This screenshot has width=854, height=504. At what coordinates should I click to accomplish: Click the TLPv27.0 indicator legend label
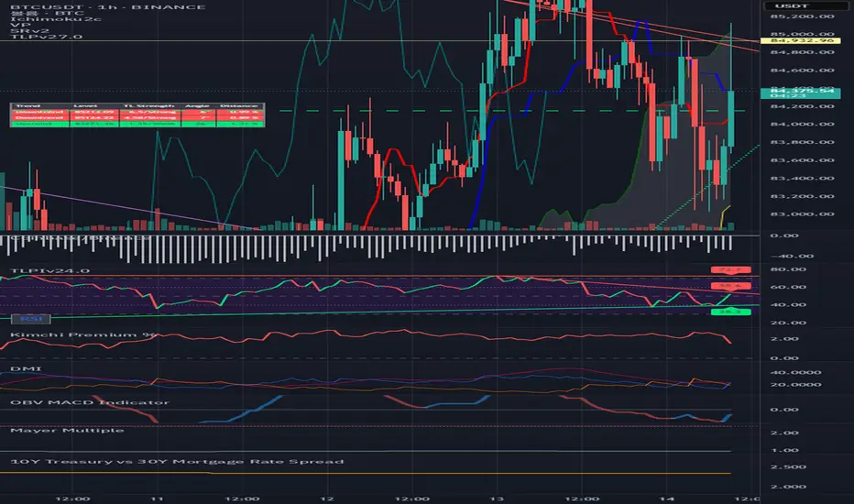pyautogui.click(x=47, y=37)
